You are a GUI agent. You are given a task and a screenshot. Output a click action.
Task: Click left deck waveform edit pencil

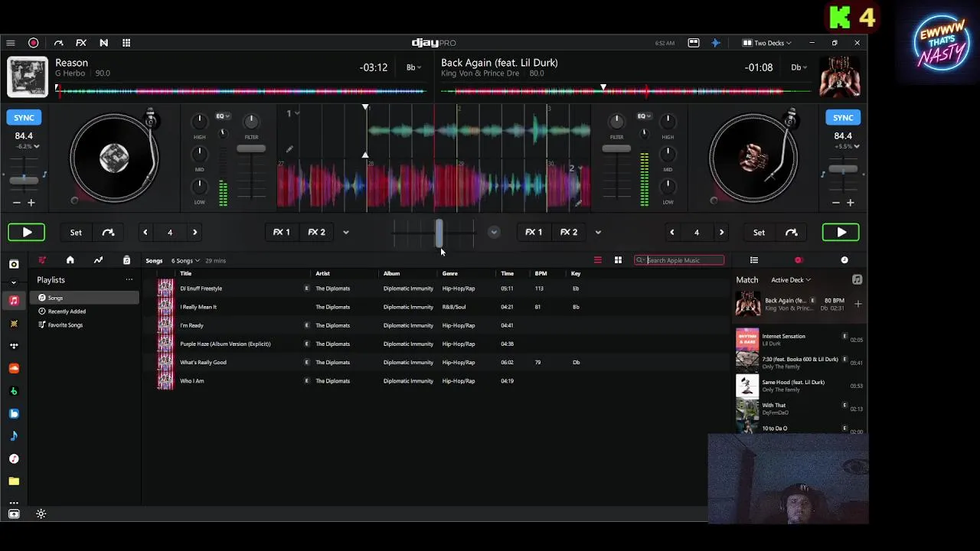289,149
